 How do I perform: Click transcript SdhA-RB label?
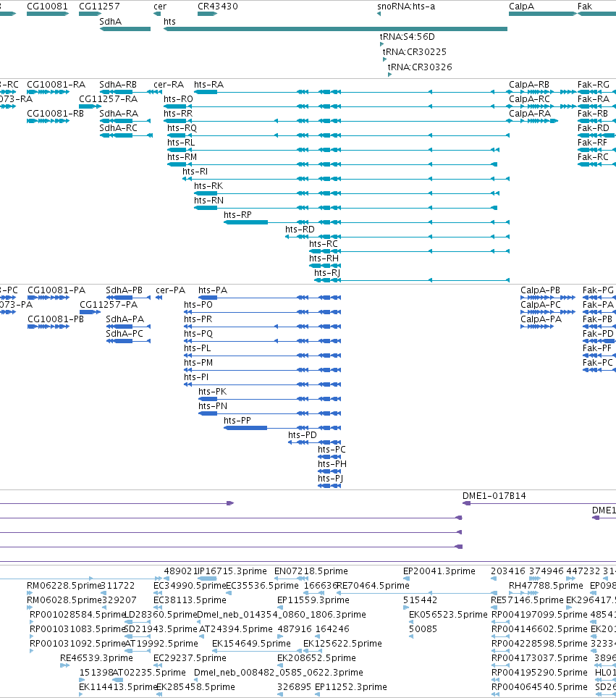pos(118,85)
